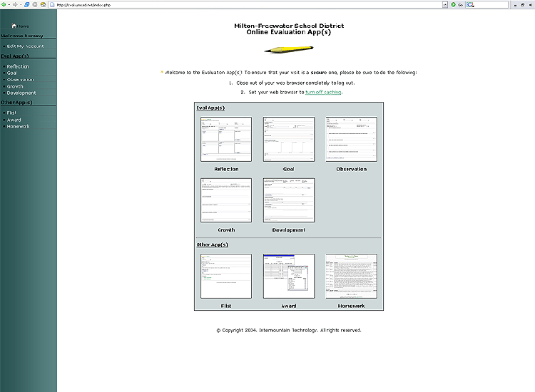Click the browser Back arrow
The width and height of the screenshot is (535, 392).
(x=4, y=5)
